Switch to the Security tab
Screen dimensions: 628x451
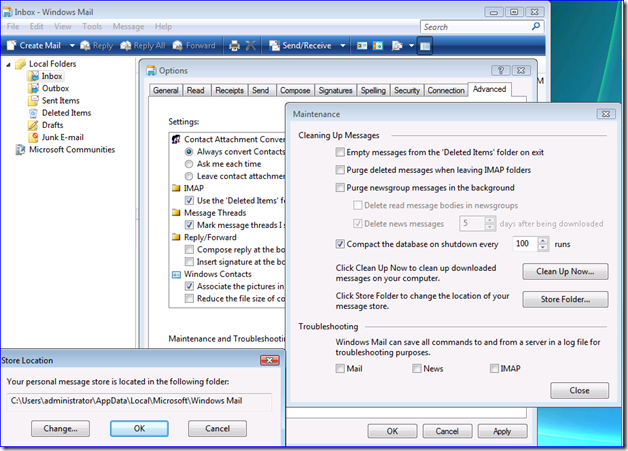[x=407, y=91]
